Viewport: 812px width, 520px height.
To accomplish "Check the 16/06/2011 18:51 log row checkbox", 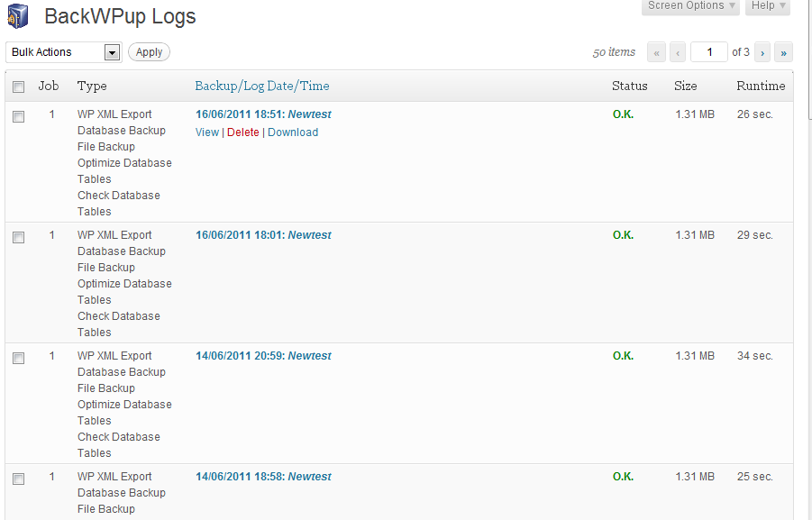I will pyautogui.click(x=18, y=116).
